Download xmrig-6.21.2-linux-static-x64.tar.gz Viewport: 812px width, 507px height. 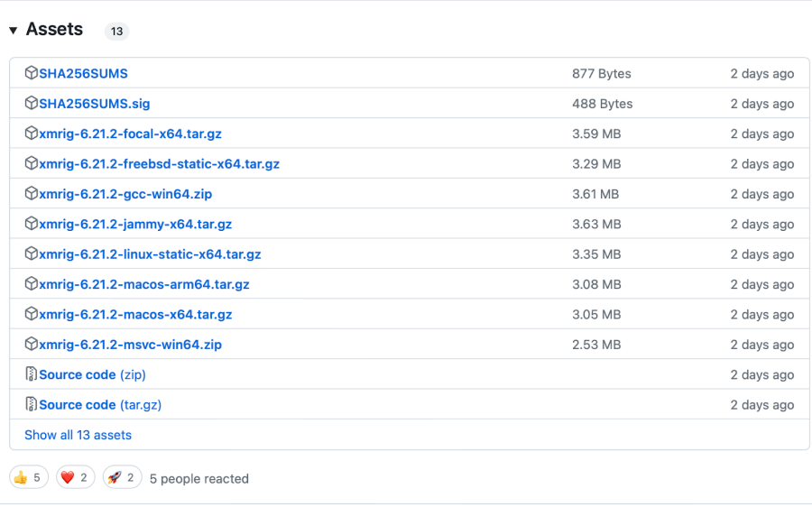pos(150,254)
